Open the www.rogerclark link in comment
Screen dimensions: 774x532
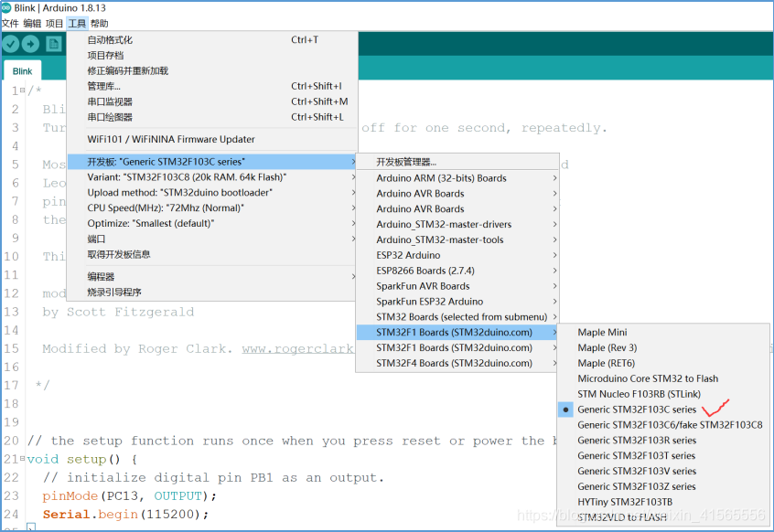pyautogui.click(x=297, y=348)
